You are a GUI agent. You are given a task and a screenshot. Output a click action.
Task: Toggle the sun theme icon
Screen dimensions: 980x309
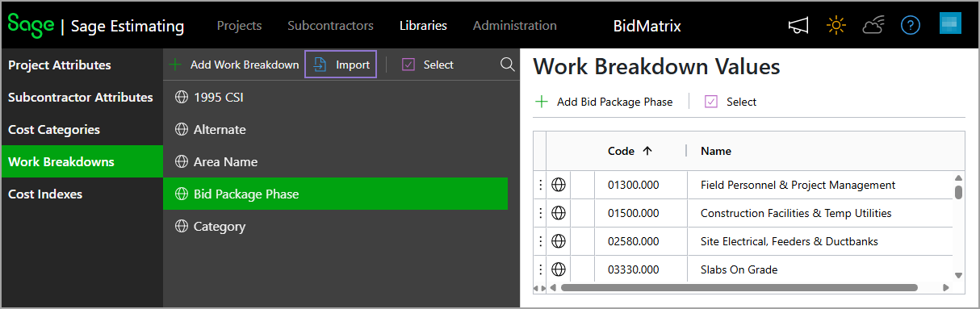coord(836,26)
